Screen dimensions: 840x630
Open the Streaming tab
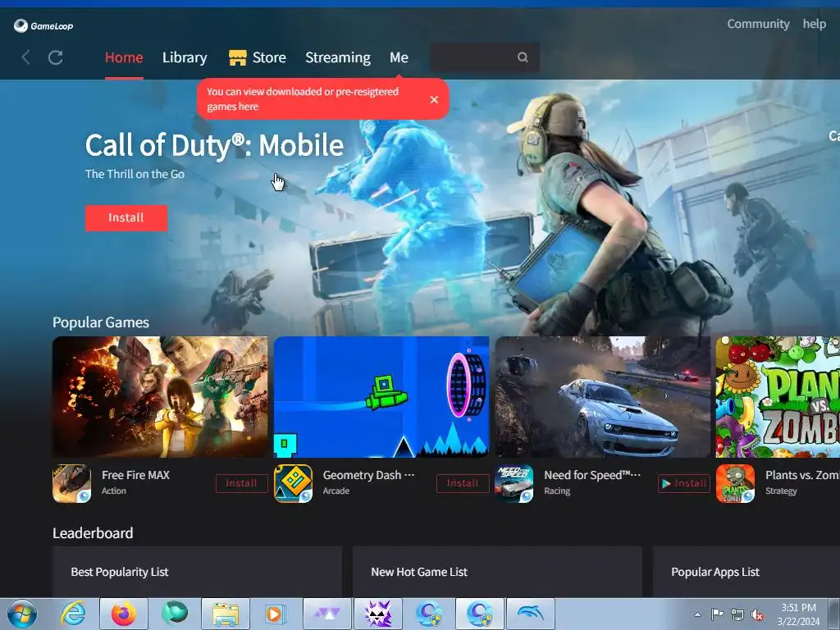coord(338,57)
